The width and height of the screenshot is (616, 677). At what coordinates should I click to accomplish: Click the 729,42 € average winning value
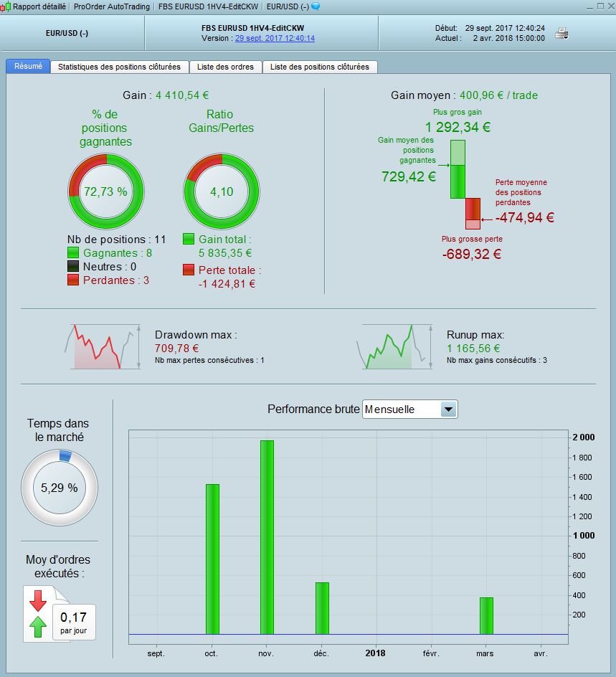(x=409, y=176)
